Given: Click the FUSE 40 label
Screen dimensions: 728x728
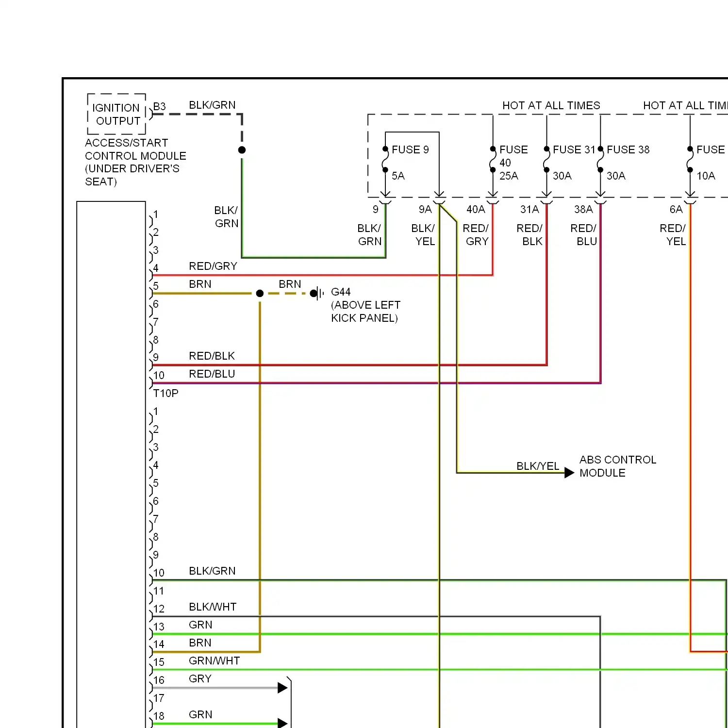Looking at the screenshot, I should point(513,156).
